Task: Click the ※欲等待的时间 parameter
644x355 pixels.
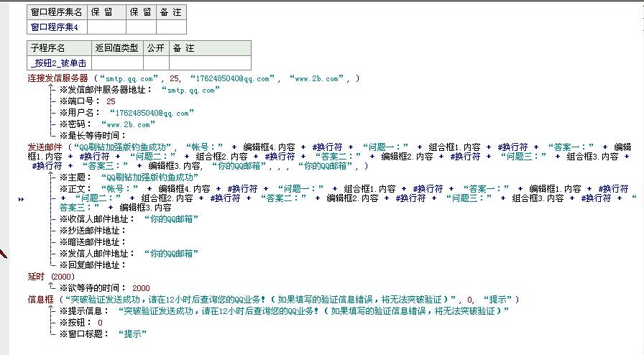Action: pyautogui.click(x=104, y=287)
